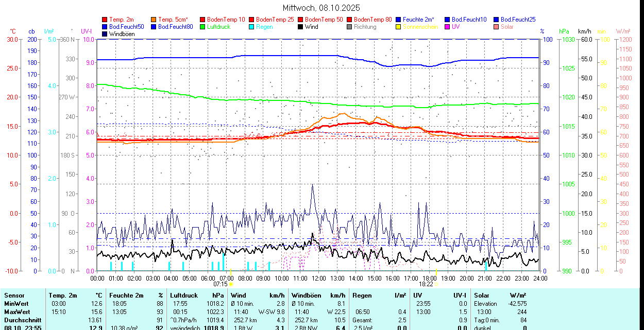Click the MinWert row label

16,304
